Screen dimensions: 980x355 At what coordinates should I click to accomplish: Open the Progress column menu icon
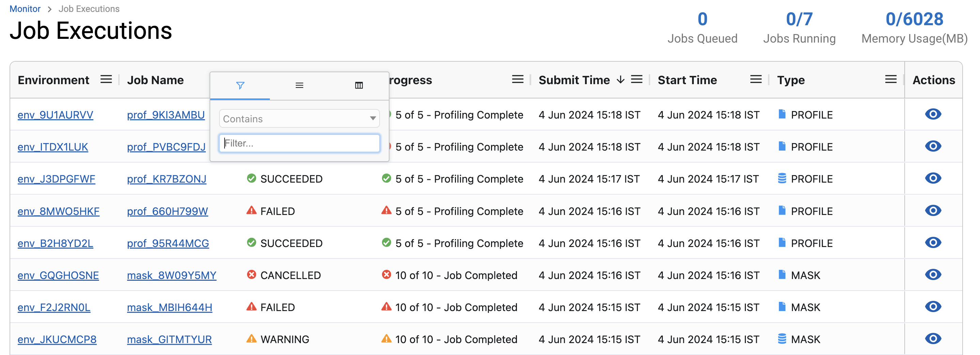pyautogui.click(x=517, y=79)
